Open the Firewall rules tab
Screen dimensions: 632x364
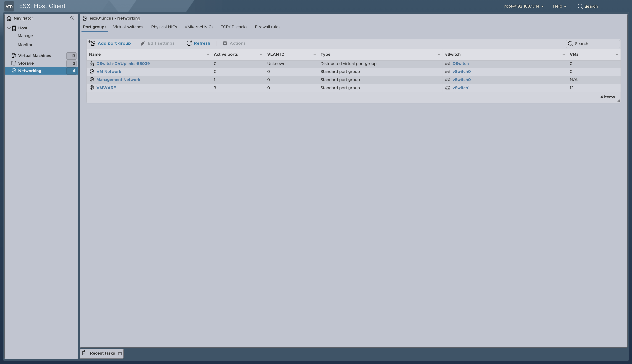(267, 27)
